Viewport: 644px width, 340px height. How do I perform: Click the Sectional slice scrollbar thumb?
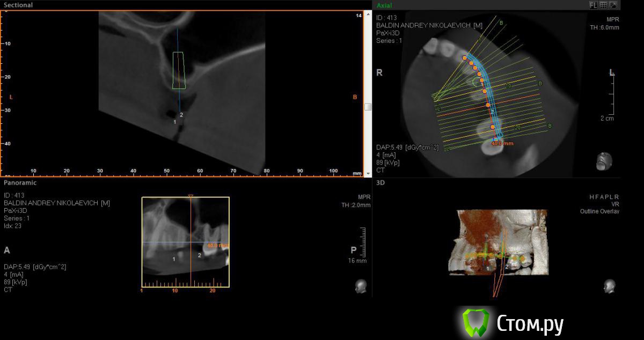pyautogui.click(x=368, y=107)
